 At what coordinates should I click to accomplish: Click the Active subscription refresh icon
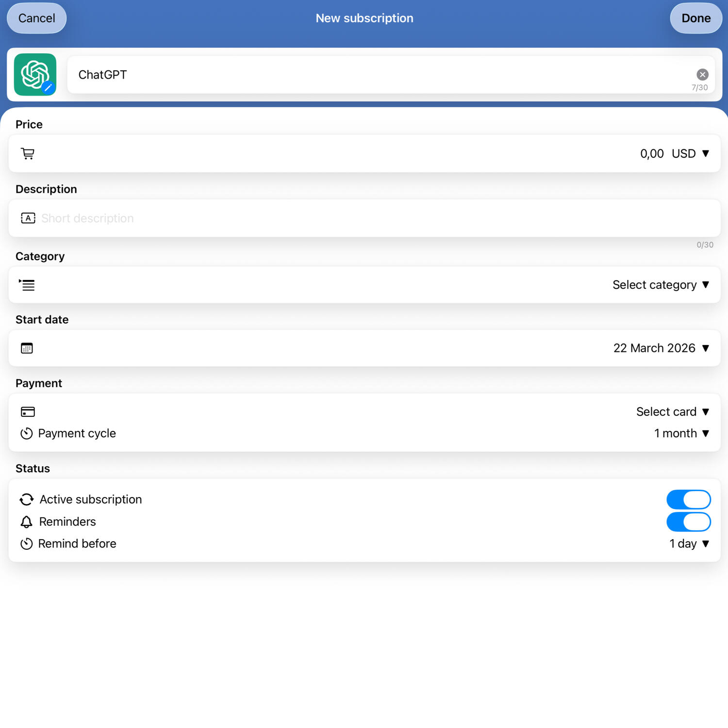click(27, 499)
